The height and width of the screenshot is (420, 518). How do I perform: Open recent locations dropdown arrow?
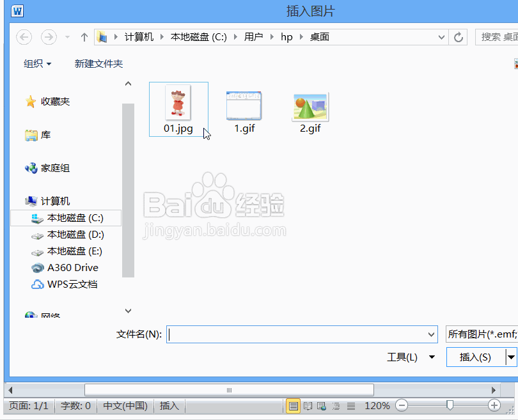point(67,37)
